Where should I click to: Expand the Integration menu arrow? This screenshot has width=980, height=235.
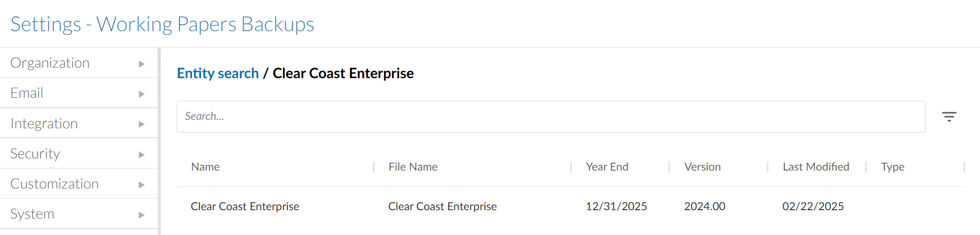[x=141, y=124]
